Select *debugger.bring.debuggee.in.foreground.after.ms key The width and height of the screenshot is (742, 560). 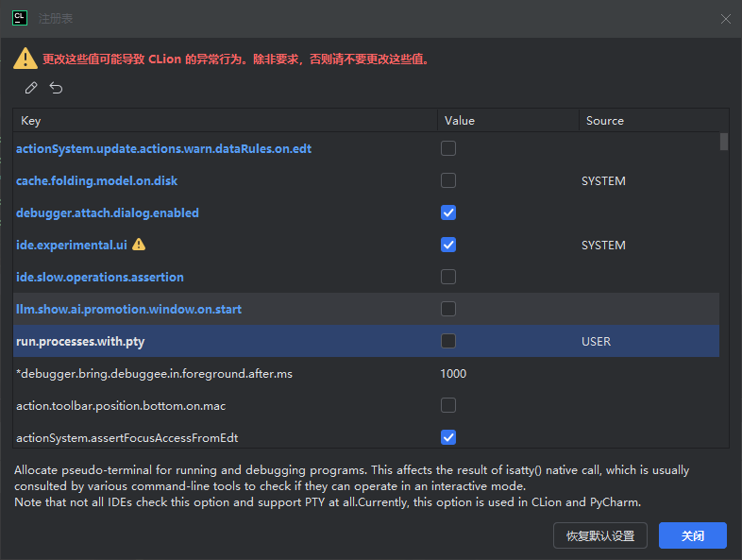(154, 374)
